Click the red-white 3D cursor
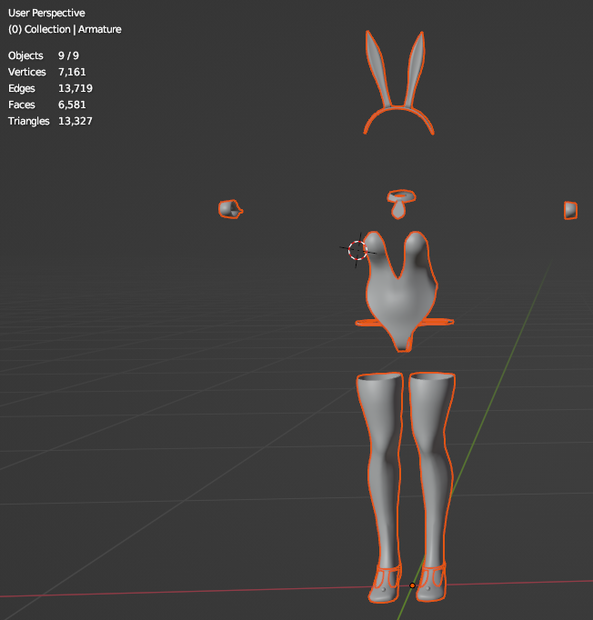 (x=357, y=250)
